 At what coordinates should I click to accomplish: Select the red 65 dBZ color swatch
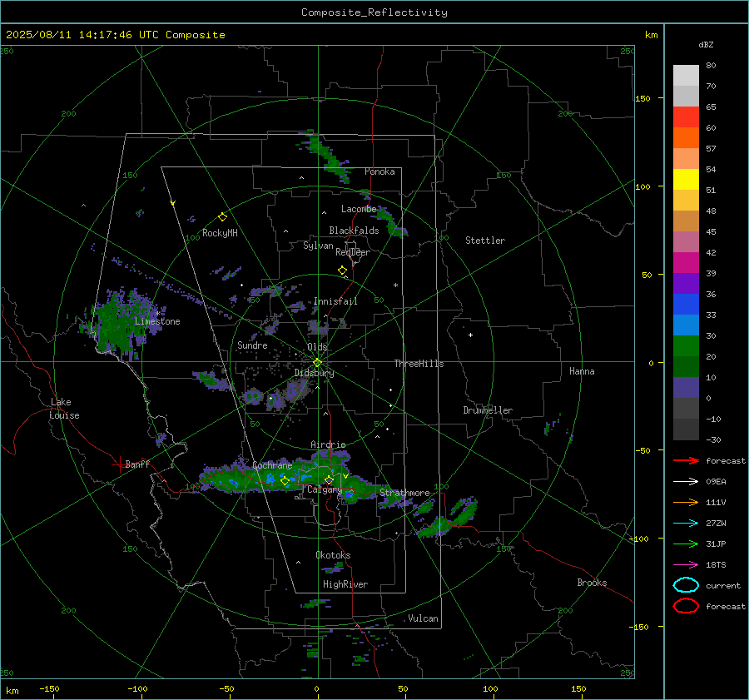point(686,117)
